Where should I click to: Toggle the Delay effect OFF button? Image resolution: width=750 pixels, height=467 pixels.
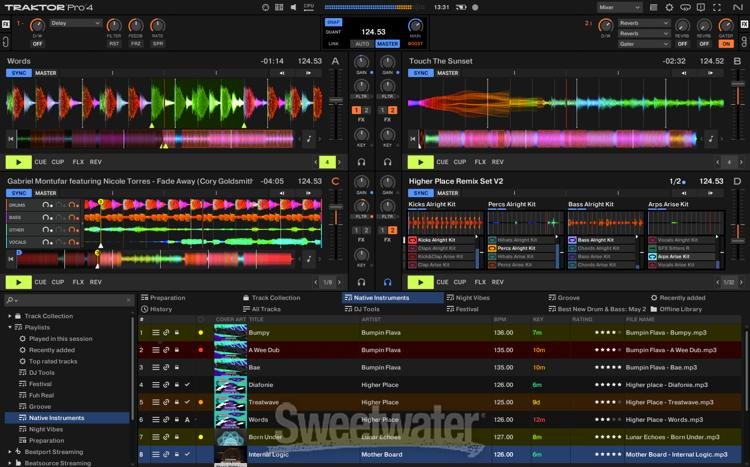(x=37, y=44)
